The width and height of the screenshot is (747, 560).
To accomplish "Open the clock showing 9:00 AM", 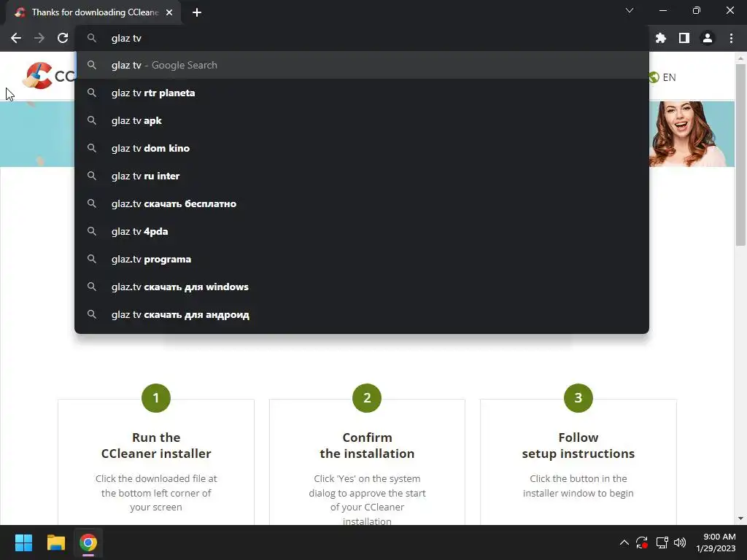I will tap(716, 542).
